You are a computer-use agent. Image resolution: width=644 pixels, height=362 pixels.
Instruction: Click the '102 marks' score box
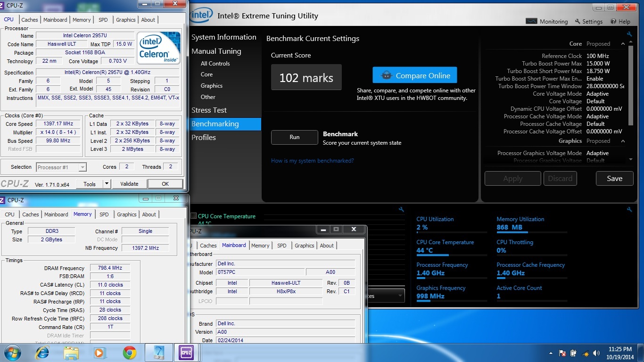tap(306, 77)
